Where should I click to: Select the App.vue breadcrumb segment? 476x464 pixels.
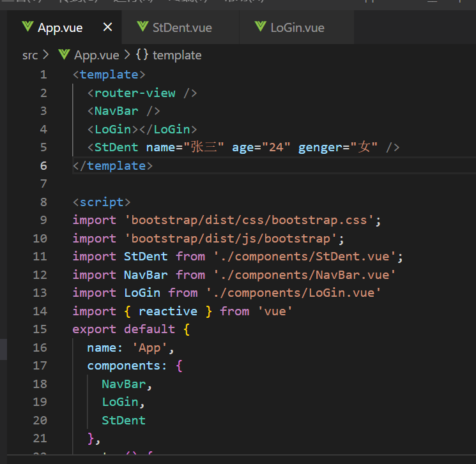(x=96, y=55)
